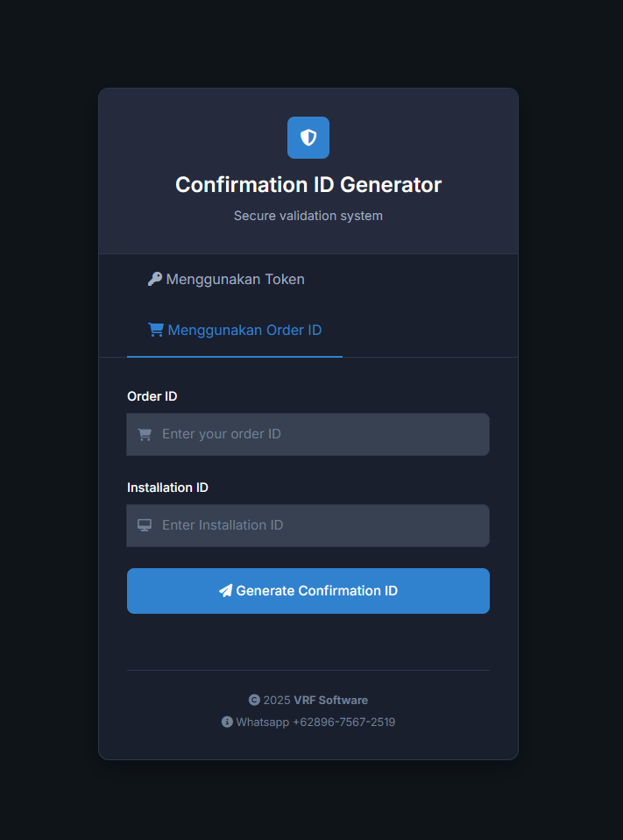The image size is (623, 840).
Task: Click the Confirmation ID Generator heading
Action: pos(308,185)
